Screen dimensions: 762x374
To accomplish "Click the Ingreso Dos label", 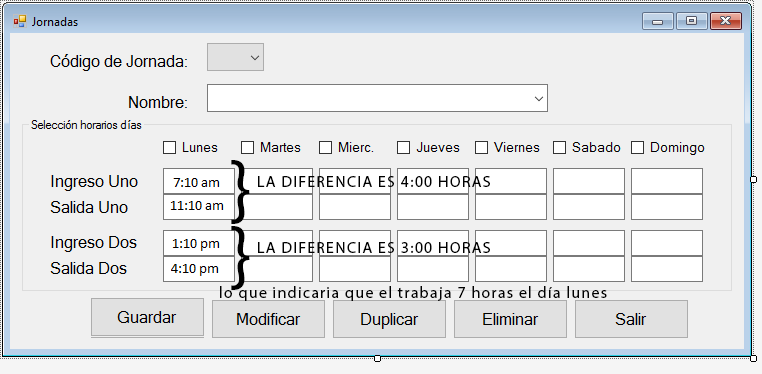I will 93,242.
